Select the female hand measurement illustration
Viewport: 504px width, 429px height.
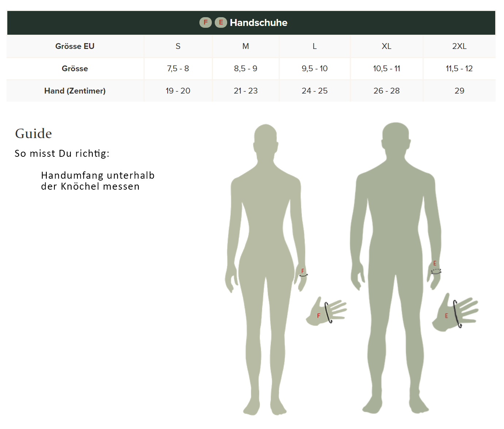pyautogui.click(x=326, y=312)
